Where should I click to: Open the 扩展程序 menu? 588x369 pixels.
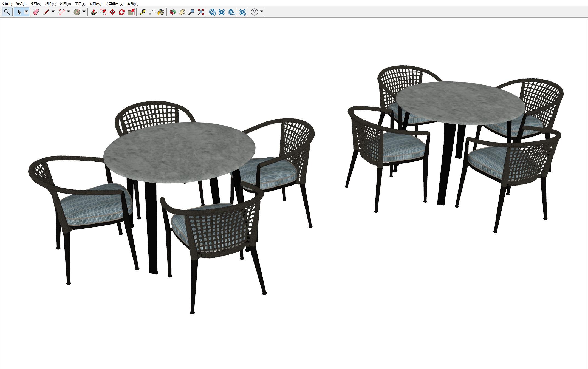pos(114,4)
